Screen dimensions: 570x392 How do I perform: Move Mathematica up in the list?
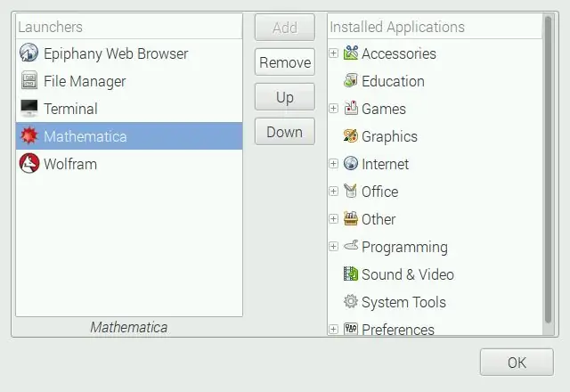(x=285, y=97)
